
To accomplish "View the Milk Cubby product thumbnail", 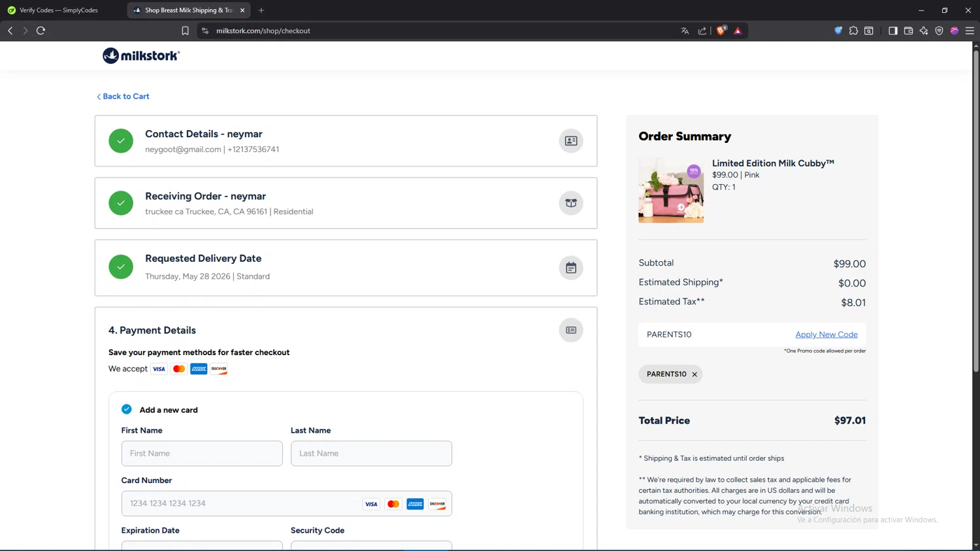I will [671, 191].
